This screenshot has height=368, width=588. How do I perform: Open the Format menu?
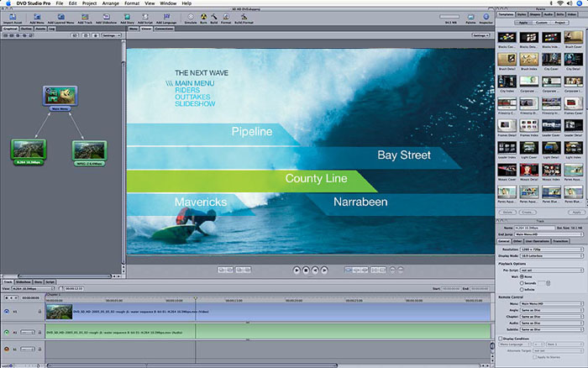pos(132,3)
